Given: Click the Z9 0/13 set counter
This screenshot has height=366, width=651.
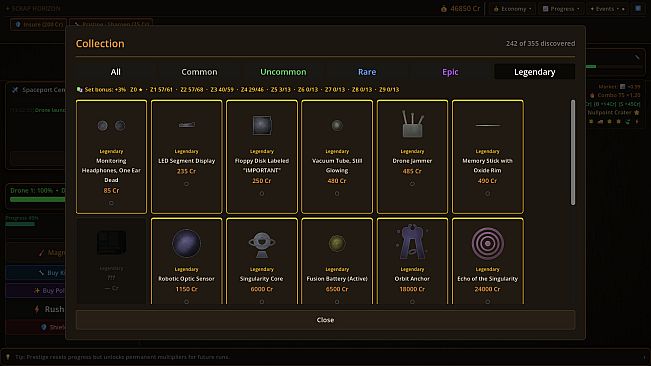Looking at the screenshot, I should point(389,90).
